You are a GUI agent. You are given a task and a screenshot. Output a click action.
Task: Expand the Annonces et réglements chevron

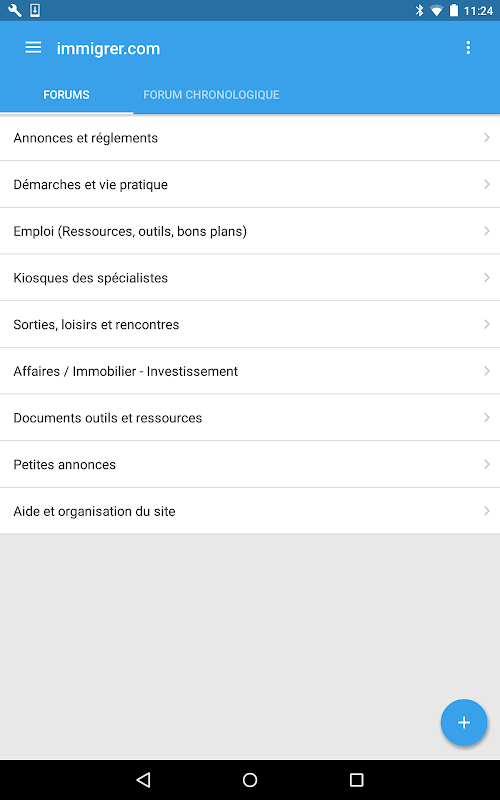click(x=487, y=138)
